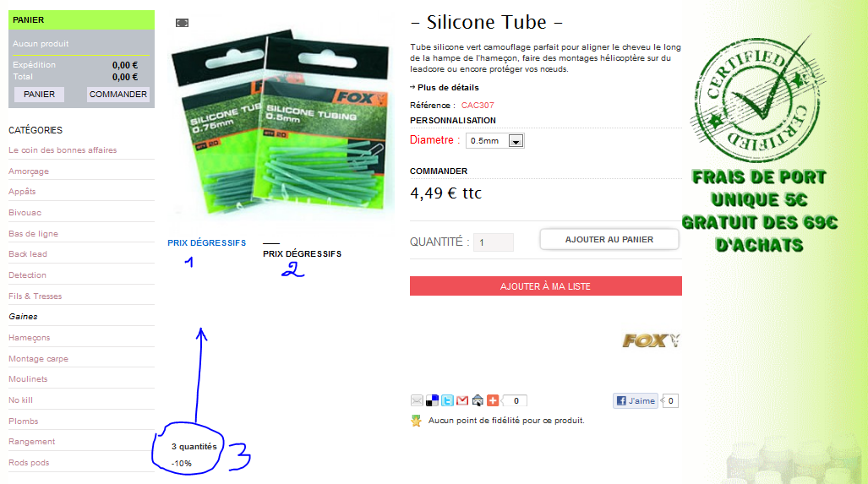
Task: Open Moulinets category
Action: tap(28, 379)
